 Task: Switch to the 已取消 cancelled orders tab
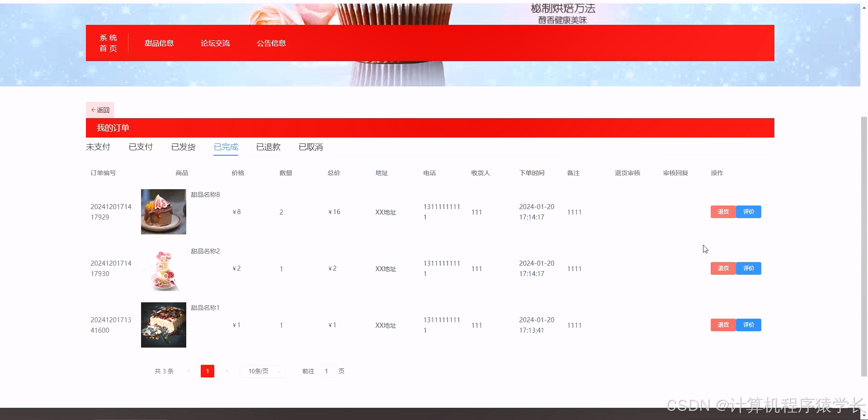tap(310, 147)
